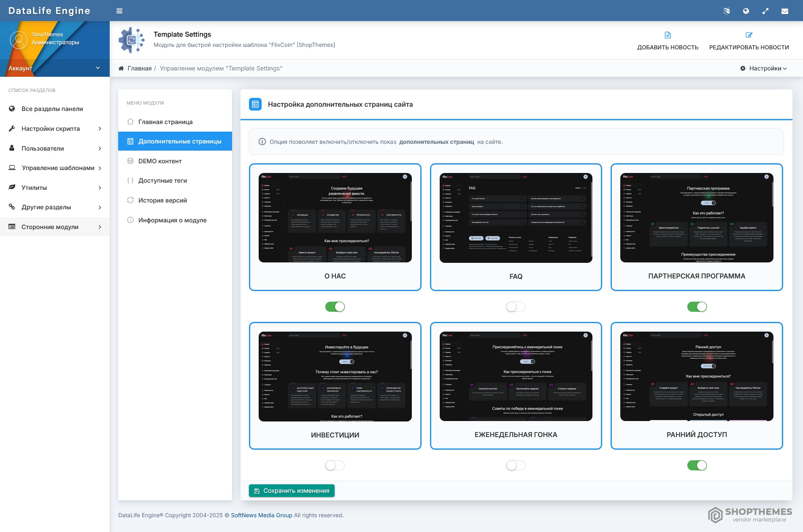Enable the ИНВЕСТИЦИИ page toggle
803x532 pixels.
point(335,465)
